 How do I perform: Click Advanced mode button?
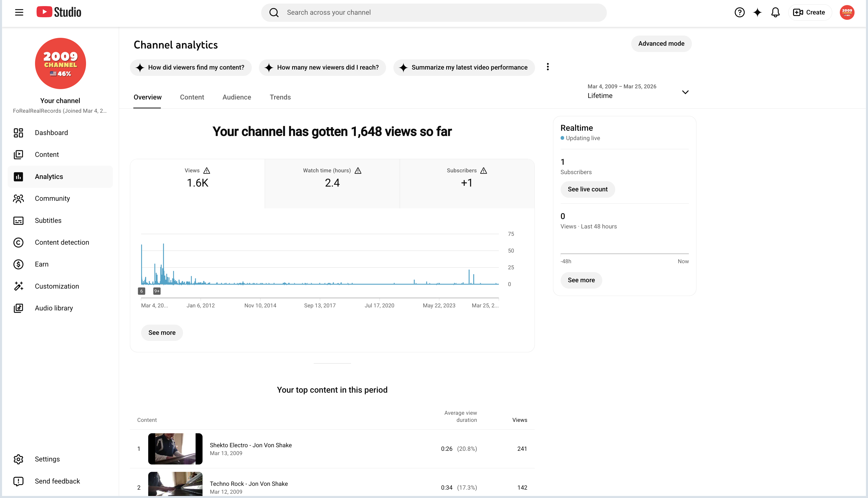(x=661, y=44)
